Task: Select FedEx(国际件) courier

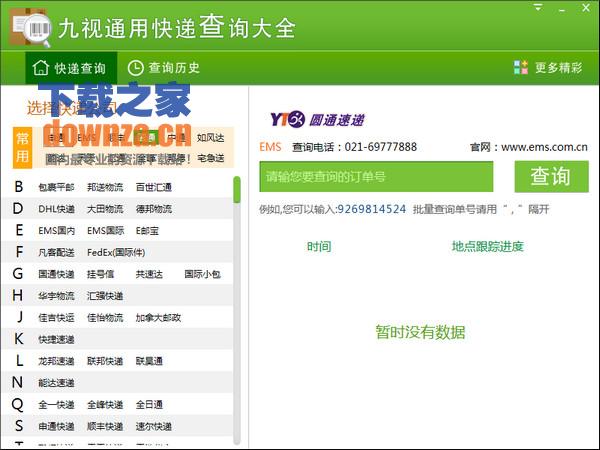Action: click(x=116, y=253)
